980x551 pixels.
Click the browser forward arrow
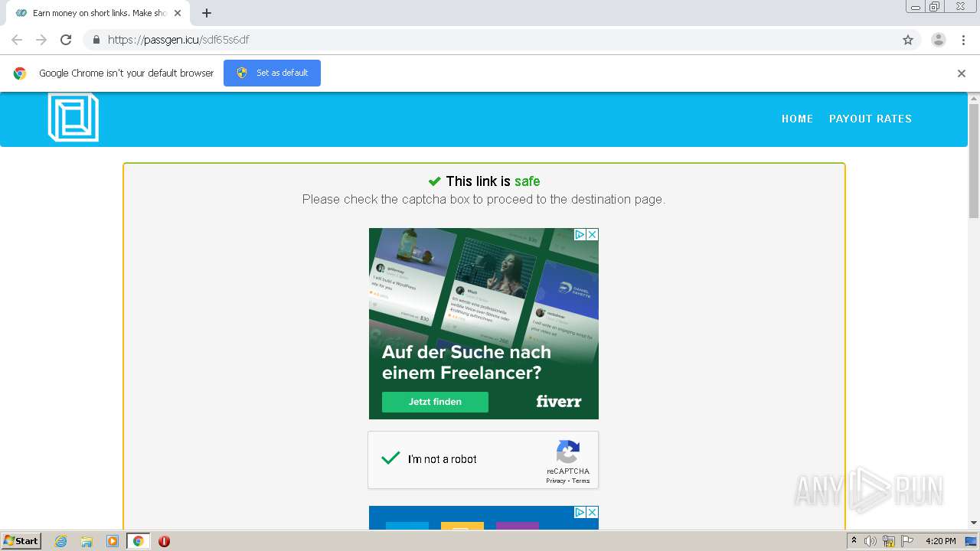pyautogui.click(x=41, y=40)
